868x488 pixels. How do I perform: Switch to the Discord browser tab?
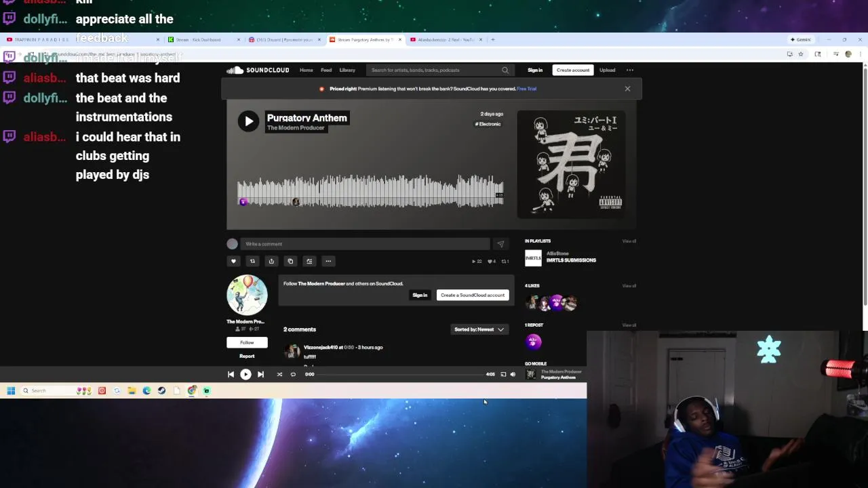click(283, 39)
